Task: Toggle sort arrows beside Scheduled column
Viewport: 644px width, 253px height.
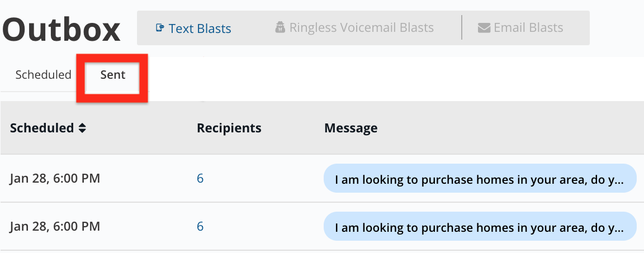Action: (83, 128)
